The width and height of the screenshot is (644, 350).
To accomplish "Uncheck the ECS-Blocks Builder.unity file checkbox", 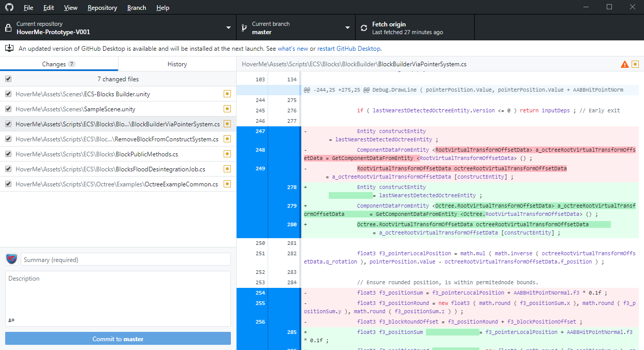I will tap(8, 94).
